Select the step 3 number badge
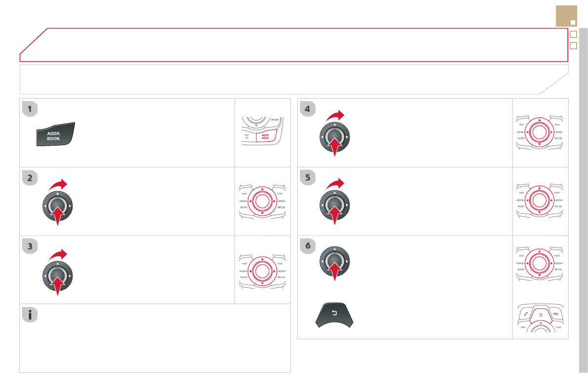The width and height of the screenshot is (588, 392). click(30, 246)
